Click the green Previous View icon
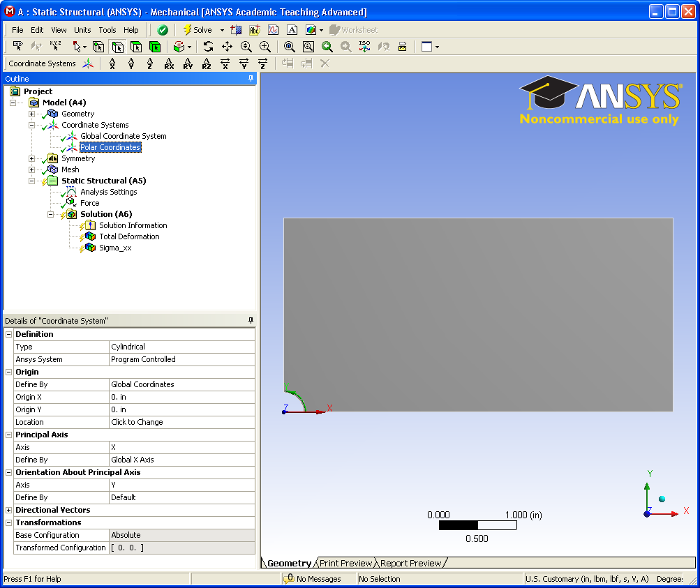The image size is (700, 588). [x=327, y=47]
